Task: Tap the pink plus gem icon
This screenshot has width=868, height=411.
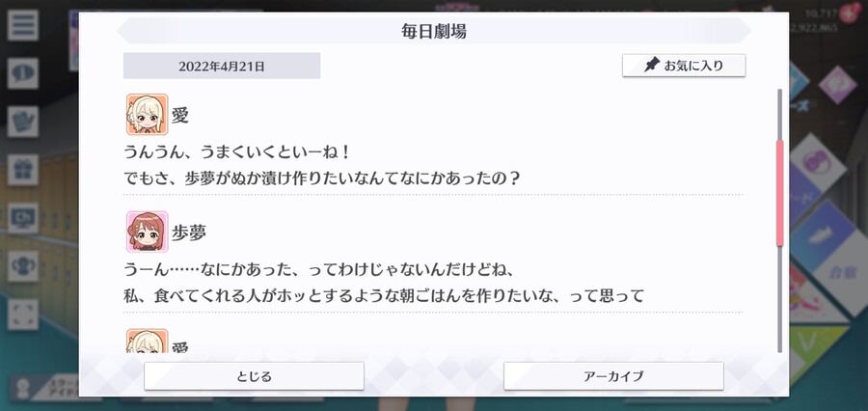Action: 850,12
